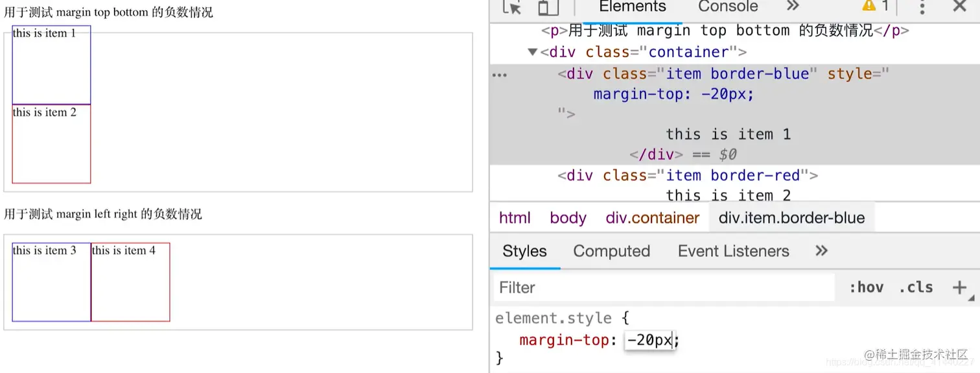Show more DevTools tabs chevron
Screen dimensions: 980x373
792,6
